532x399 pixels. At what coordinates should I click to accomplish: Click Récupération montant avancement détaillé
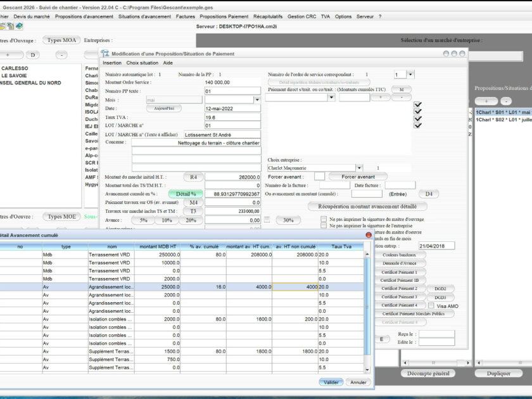[367, 206]
